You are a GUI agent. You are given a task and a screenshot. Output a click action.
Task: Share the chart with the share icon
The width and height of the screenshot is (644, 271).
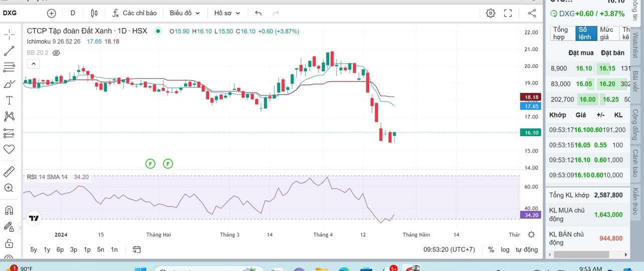(x=532, y=13)
